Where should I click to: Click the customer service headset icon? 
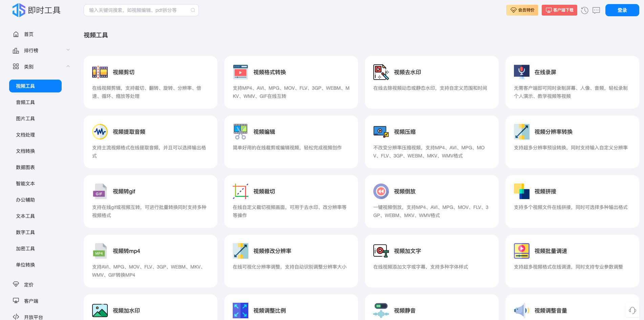[632, 310]
